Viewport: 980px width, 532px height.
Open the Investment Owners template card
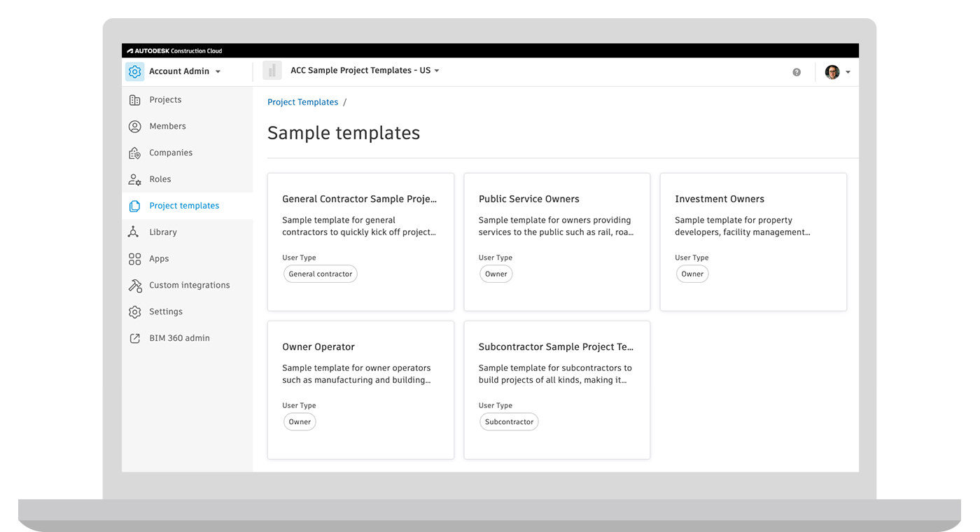pyautogui.click(x=753, y=242)
